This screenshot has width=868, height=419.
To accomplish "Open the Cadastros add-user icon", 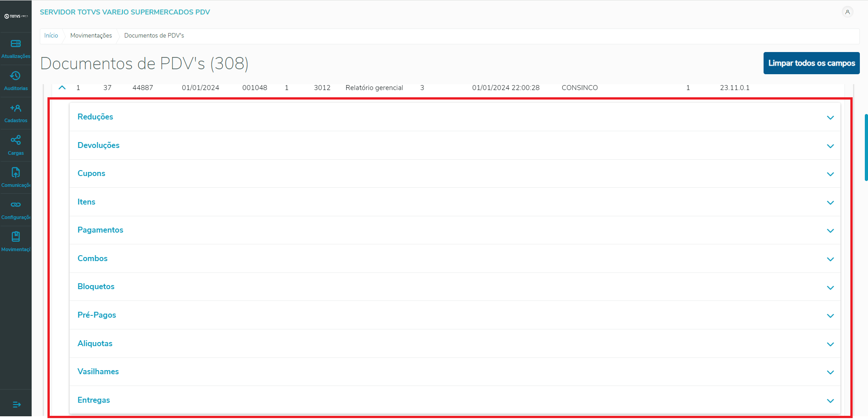I will pos(16,108).
